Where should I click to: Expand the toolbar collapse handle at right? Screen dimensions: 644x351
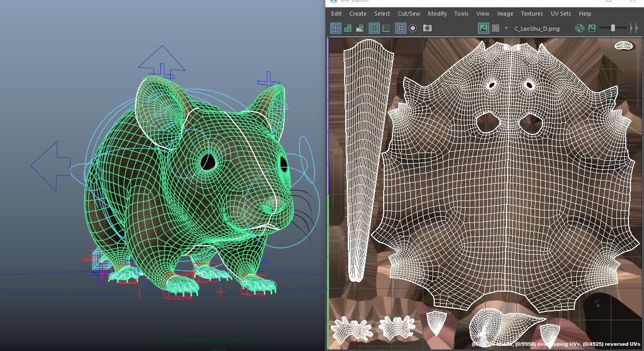[x=634, y=28]
